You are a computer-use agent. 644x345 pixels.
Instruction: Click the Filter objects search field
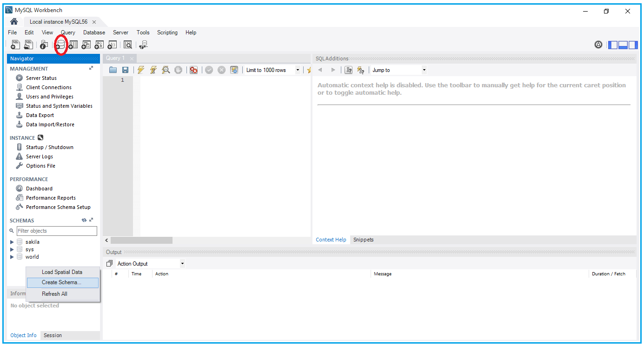point(57,231)
